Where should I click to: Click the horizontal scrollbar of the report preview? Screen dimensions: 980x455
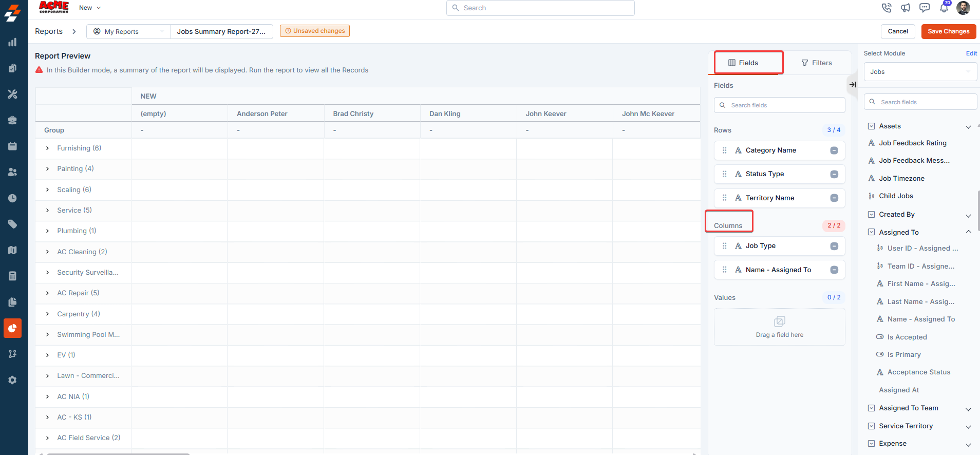click(118, 454)
